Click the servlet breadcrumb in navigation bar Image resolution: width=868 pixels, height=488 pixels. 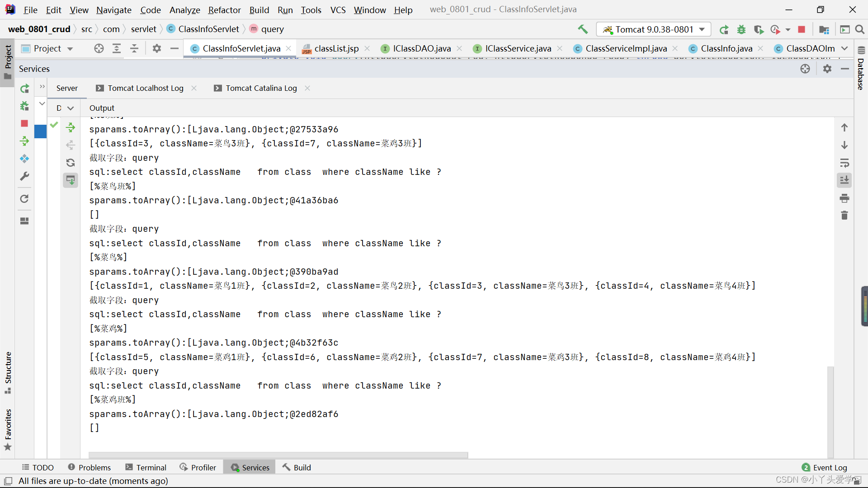[x=143, y=29]
